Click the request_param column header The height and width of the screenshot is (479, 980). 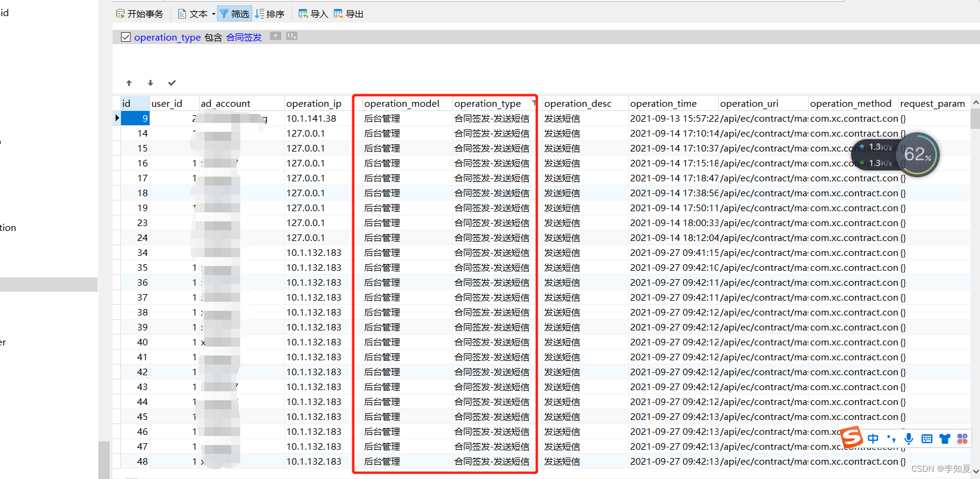(x=934, y=103)
